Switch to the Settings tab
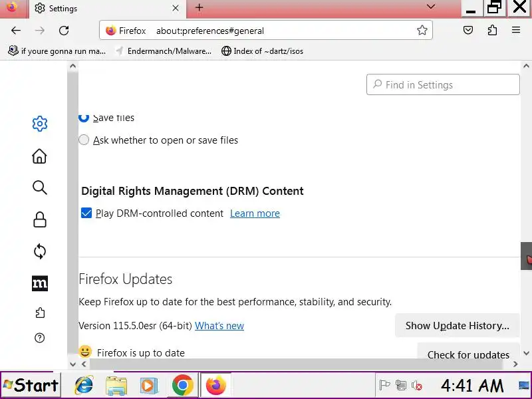This screenshot has width=532, height=399. click(108, 9)
